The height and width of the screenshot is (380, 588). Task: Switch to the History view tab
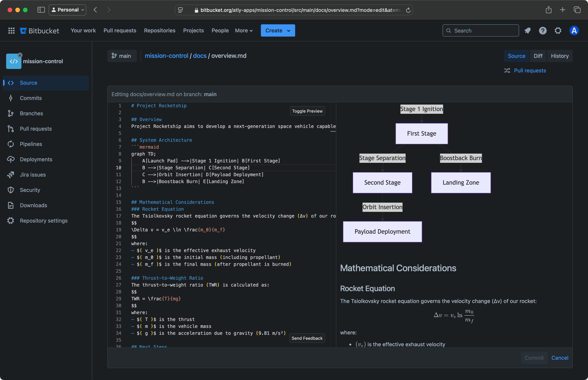point(560,56)
